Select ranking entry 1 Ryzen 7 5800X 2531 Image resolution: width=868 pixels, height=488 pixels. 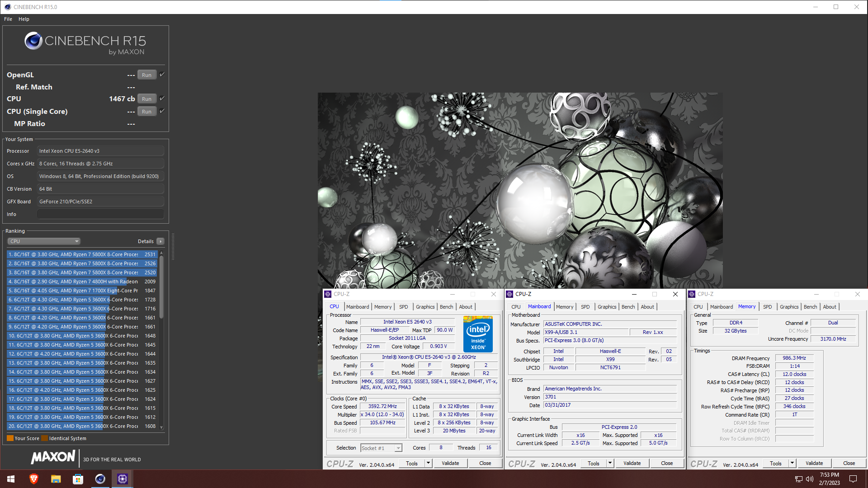tap(82, 254)
